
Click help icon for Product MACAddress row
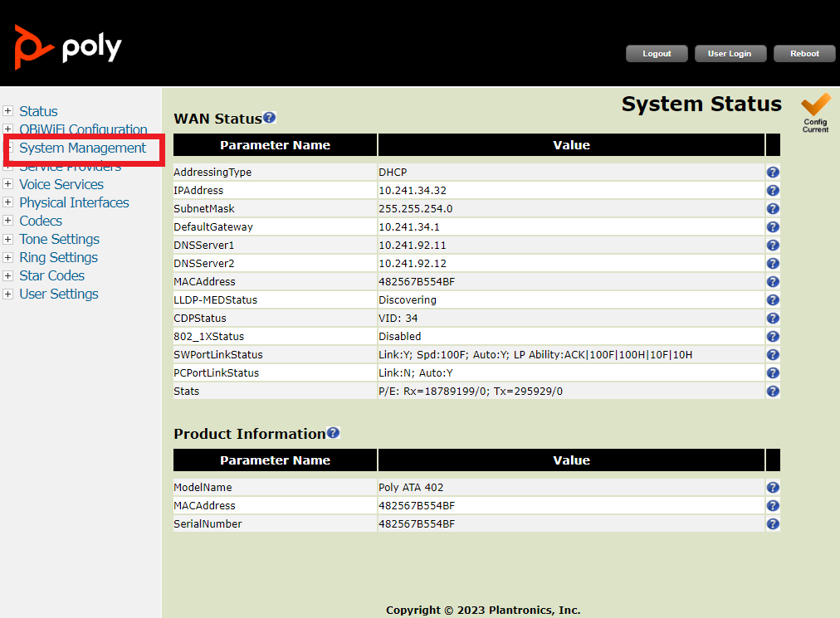773,505
